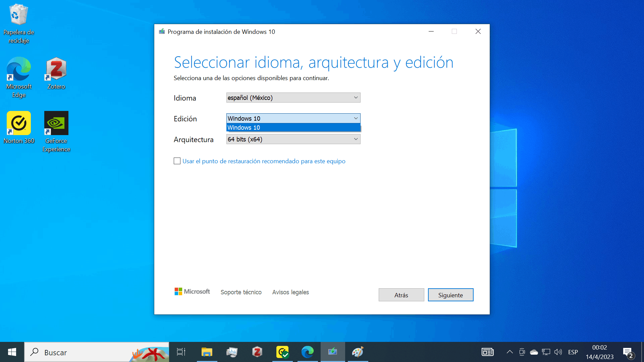The image size is (644, 362).
Task: Open the Paint app in taskbar
Action: [x=358, y=352]
